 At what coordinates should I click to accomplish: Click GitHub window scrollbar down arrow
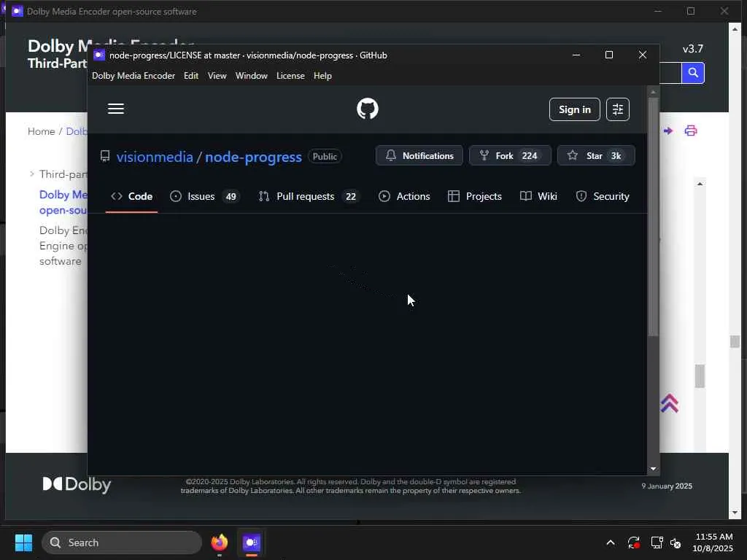coord(653,469)
